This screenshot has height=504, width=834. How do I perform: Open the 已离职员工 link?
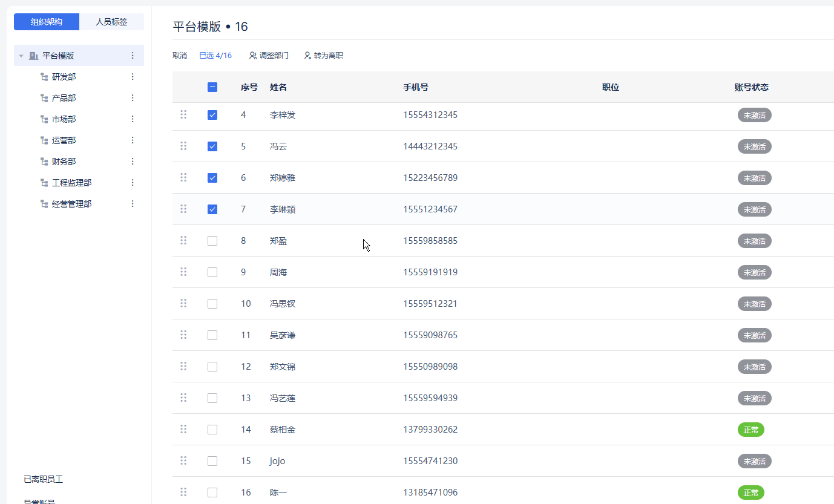pyautogui.click(x=44, y=479)
